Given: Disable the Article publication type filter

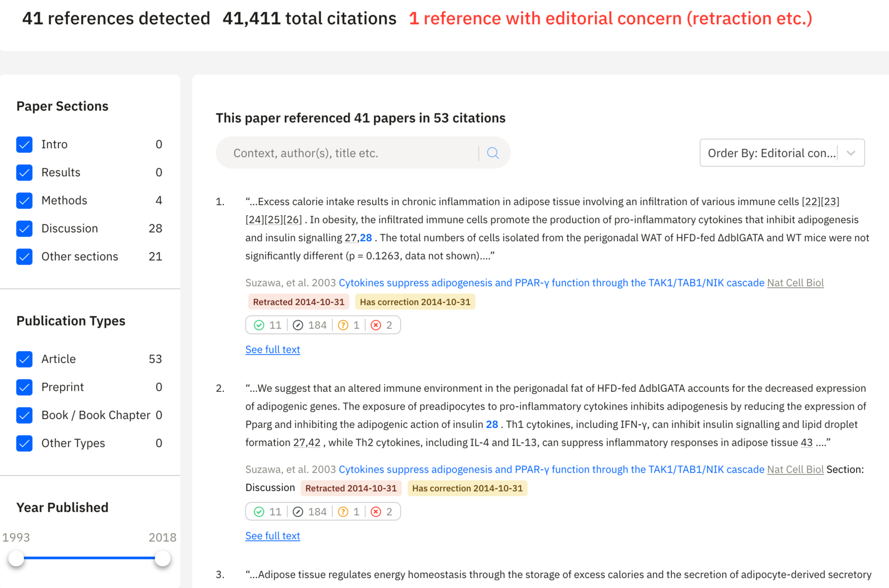Looking at the screenshot, I should click(24, 359).
